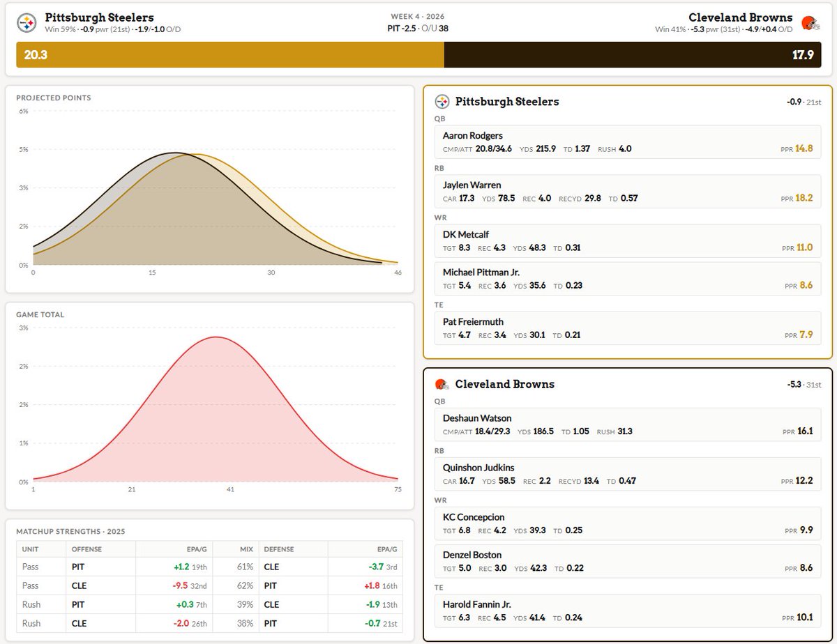This screenshot has height=644, width=837.
Task: Open Quinshon Judkins' player name
Action: pos(478,468)
